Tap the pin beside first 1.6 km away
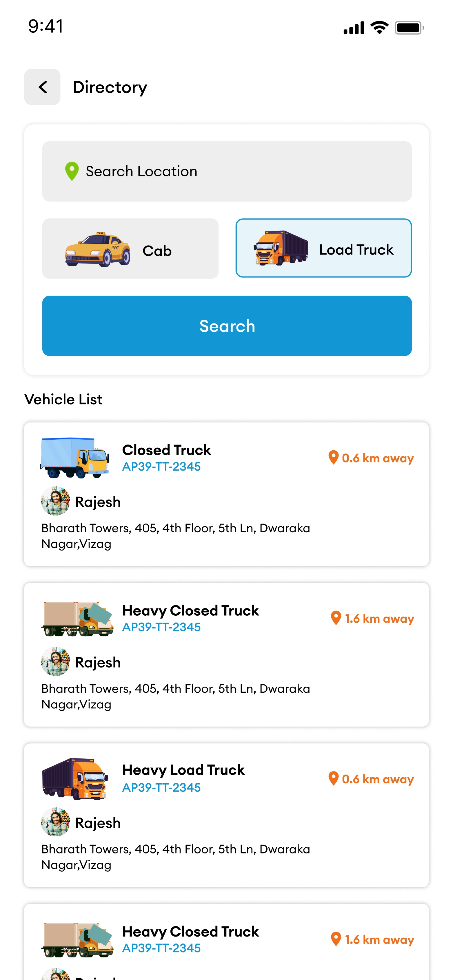453x980 pixels. coord(336,618)
